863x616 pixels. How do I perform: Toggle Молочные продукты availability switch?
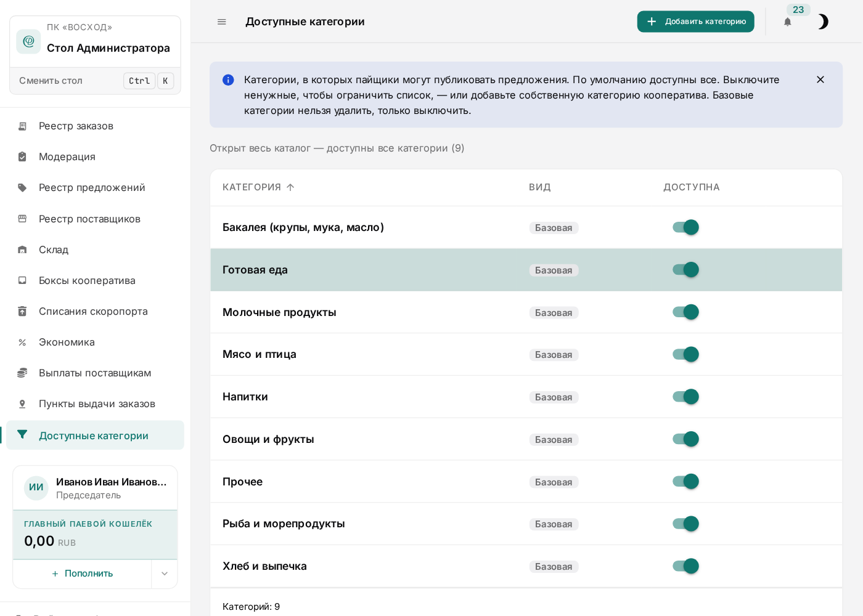685,312
